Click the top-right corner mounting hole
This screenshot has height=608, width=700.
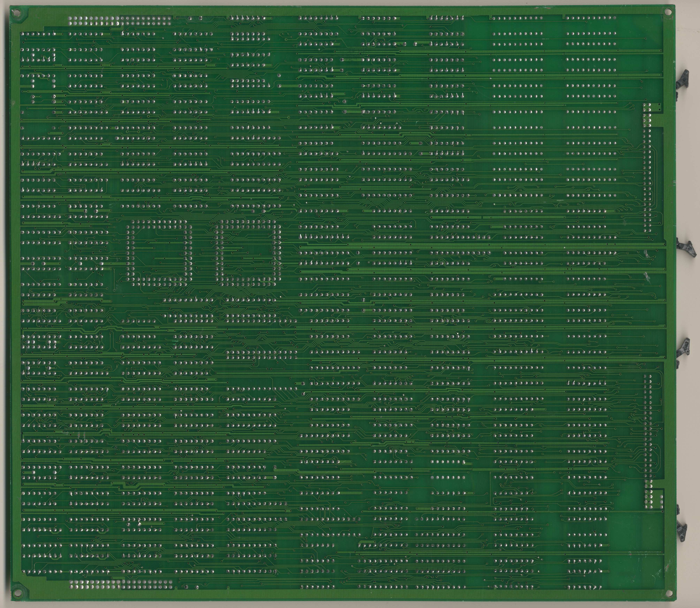tap(668, 12)
